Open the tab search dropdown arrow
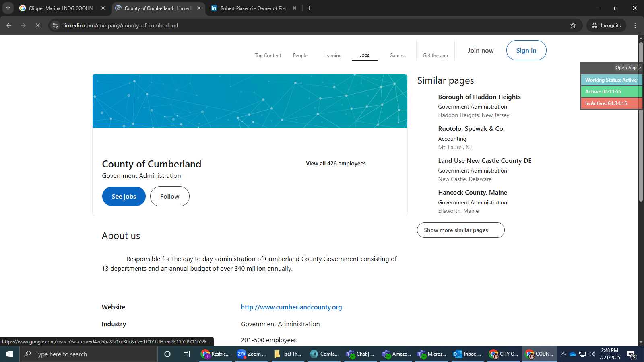The width and height of the screenshot is (644, 362). 8,8
